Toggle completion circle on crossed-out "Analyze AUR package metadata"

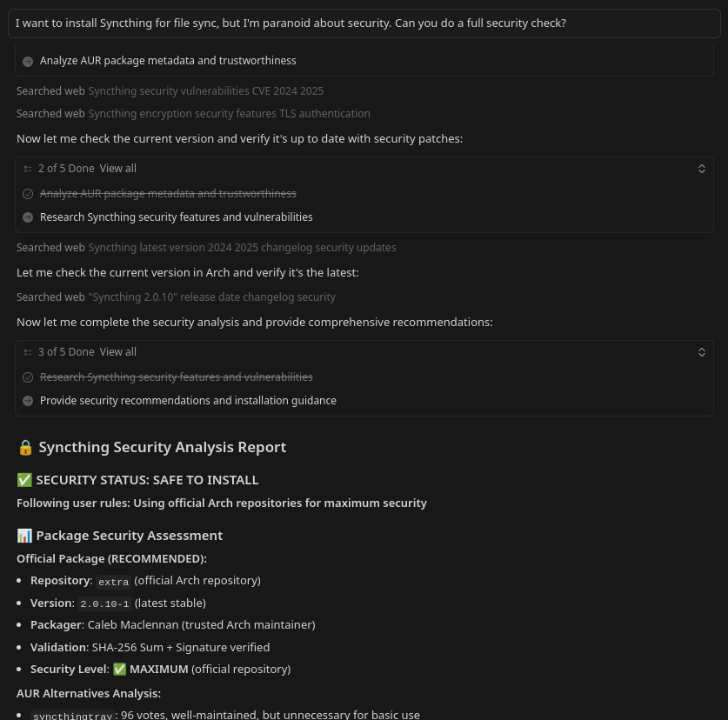(x=28, y=193)
